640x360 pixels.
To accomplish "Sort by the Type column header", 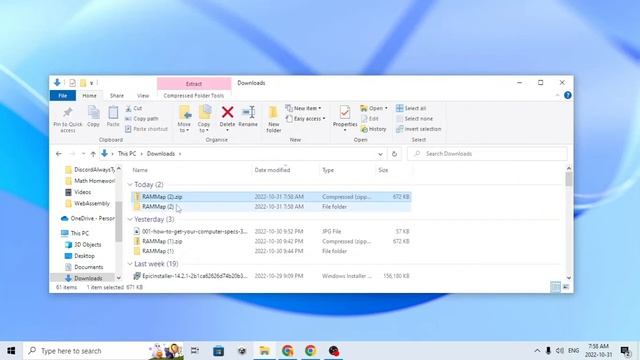I will click(x=328, y=170).
